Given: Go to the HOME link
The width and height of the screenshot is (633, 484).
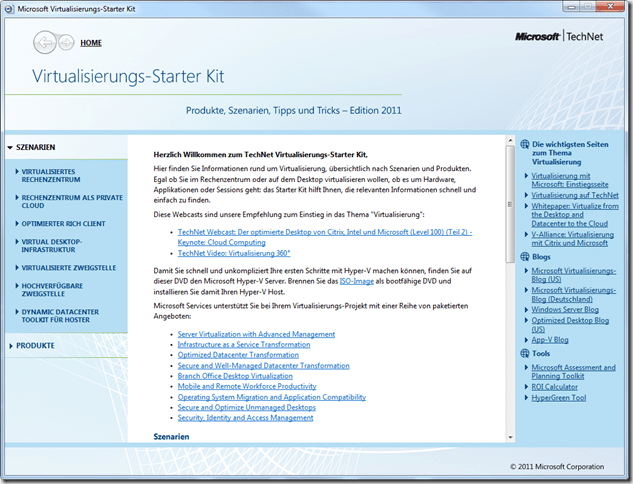Looking at the screenshot, I should 91,43.
